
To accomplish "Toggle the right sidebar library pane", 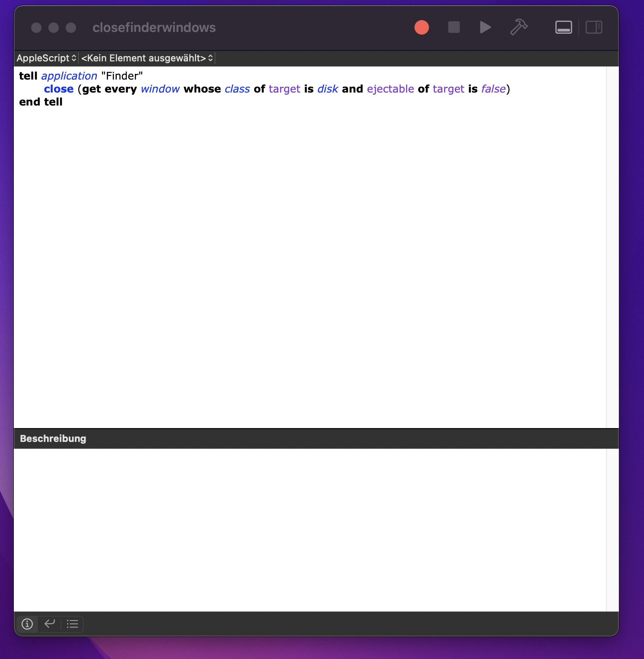I will click(594, 28).
